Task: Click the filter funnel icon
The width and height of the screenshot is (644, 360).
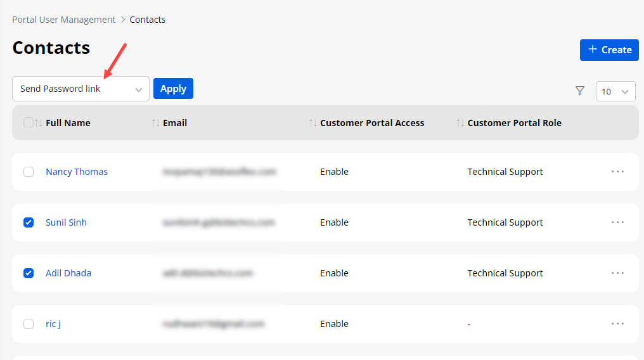Action: tap(579, 91)
